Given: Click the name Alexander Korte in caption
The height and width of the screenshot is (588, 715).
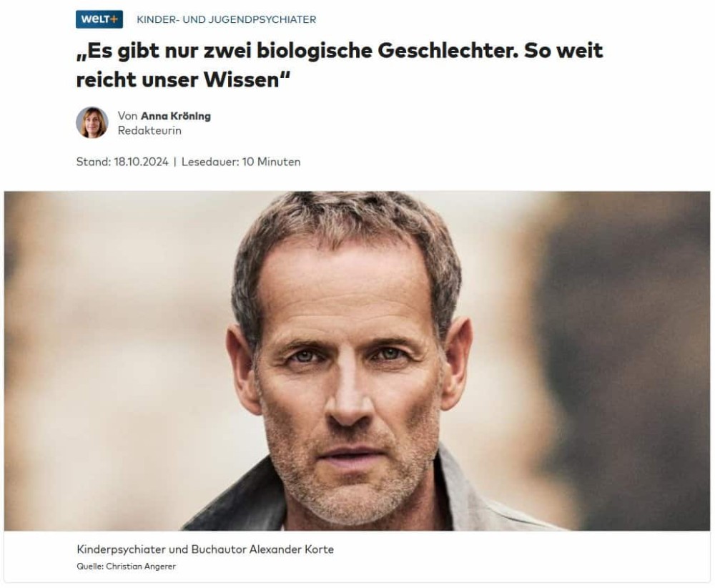Looking at the screenshot, I should tap(292, 549).
